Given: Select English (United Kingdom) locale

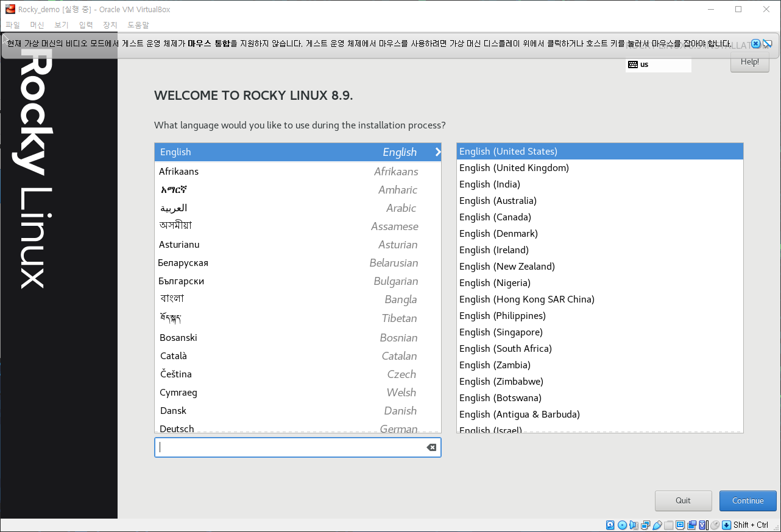Looking at the screenshot, I should (600, 168).
